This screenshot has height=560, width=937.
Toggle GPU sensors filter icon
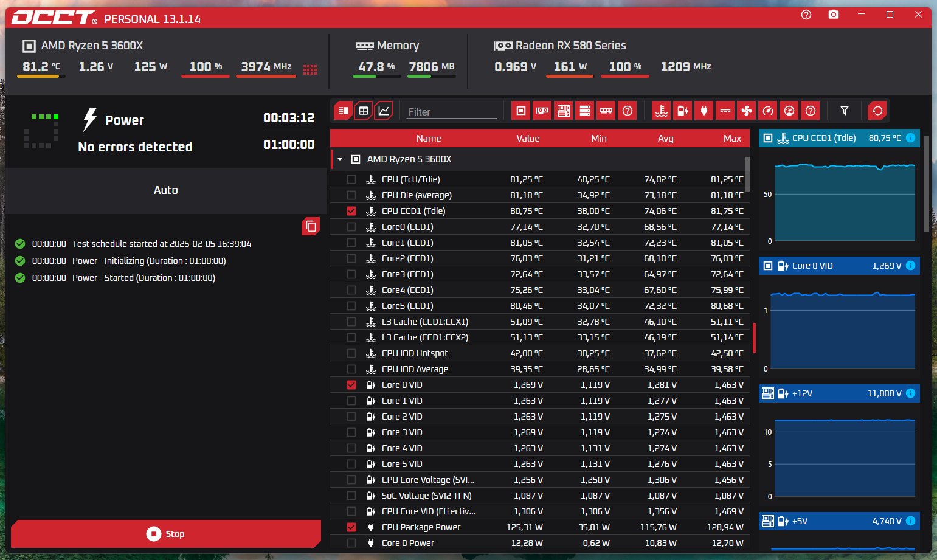click(x=542, y=111)
